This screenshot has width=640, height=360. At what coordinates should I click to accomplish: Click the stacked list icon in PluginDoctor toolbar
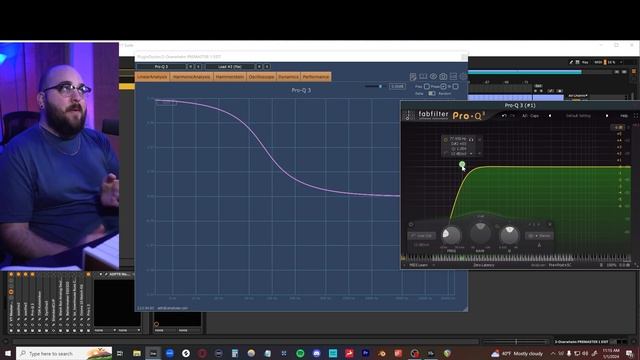pyautogui.click(x=453, y=77)
